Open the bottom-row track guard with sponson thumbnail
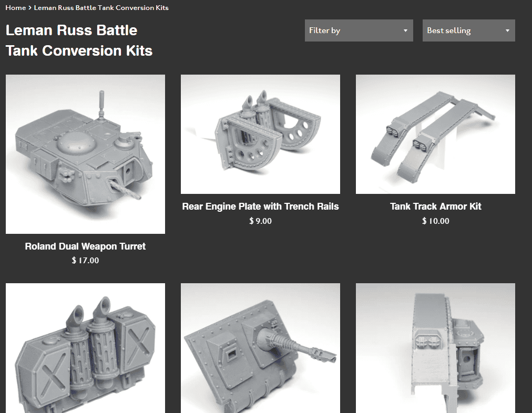Viewport: 532px width, 413px height. (x=435, y=348)
